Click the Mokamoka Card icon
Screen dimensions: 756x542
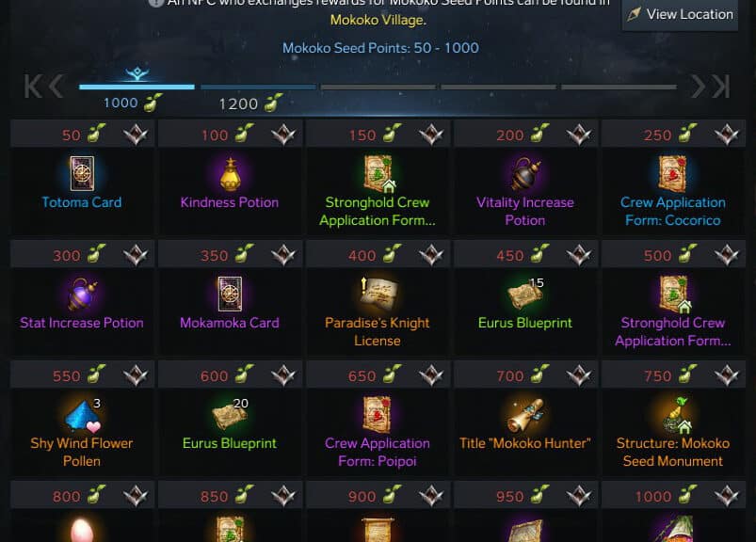click(x=230, y=294)
